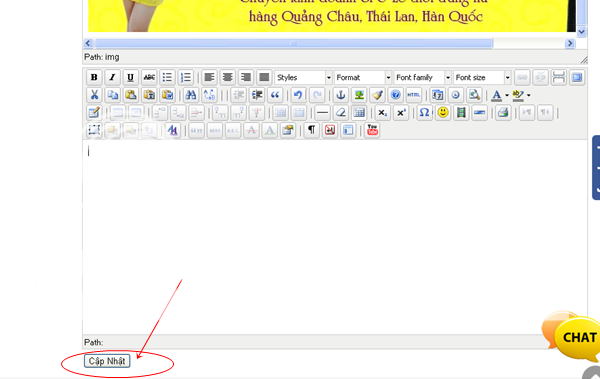Undo the last action
600x379 pixels.
pyautogui.click(x=298, y=95)
